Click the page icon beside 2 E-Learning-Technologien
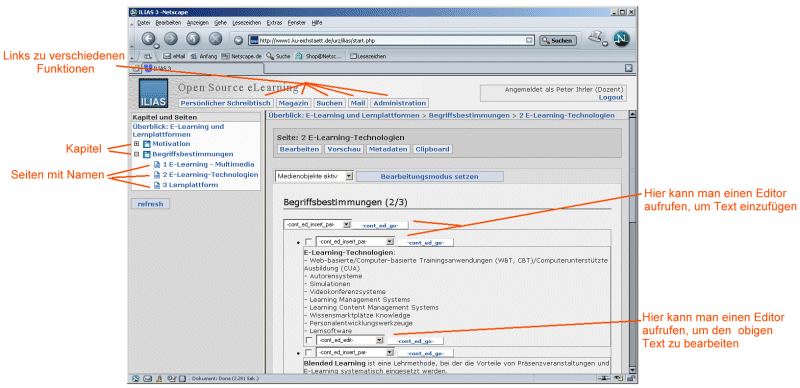 click(x=157, y=175)
